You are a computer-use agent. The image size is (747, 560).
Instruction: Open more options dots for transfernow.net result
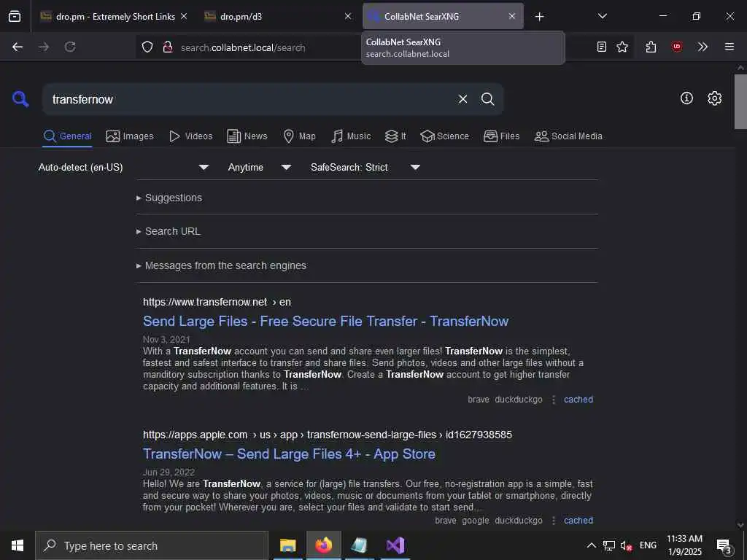554,400
